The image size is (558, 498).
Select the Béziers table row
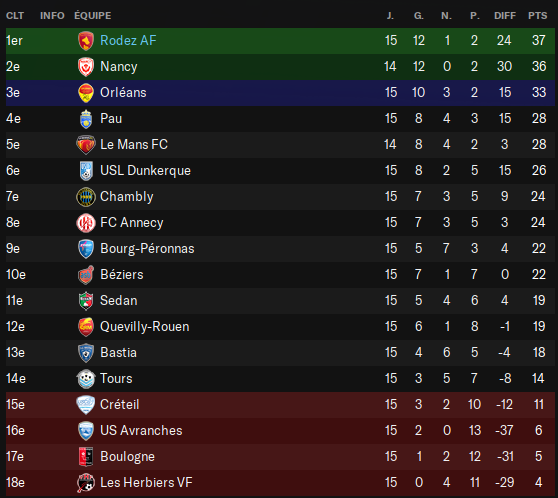280,274
